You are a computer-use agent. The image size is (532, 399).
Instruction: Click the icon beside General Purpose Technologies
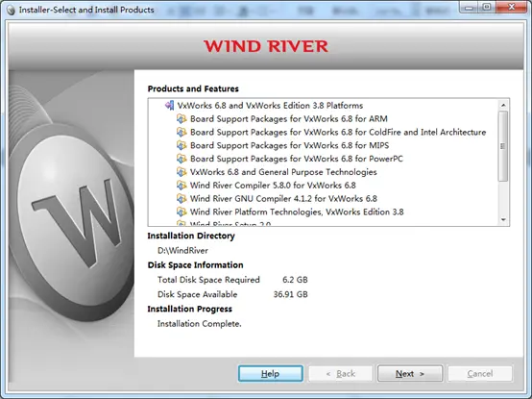181,172
